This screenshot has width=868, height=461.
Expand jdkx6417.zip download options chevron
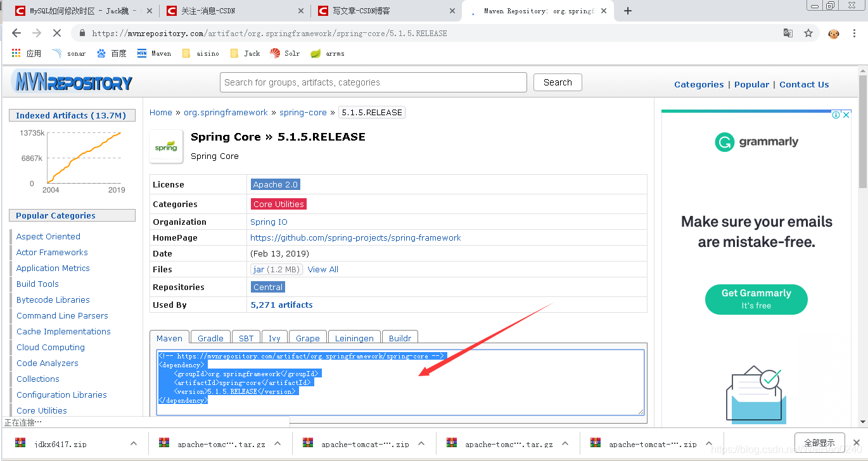(x=134, y=444)
